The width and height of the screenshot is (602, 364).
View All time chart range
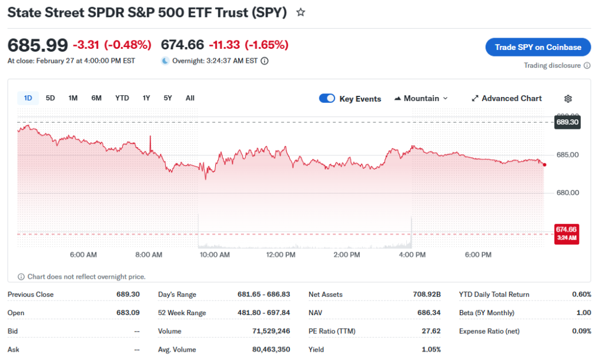[x=190, y=98]
